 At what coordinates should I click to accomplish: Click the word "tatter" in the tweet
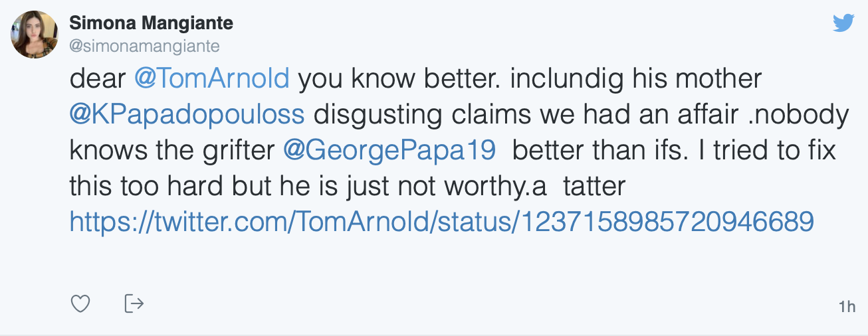(594, 187)
